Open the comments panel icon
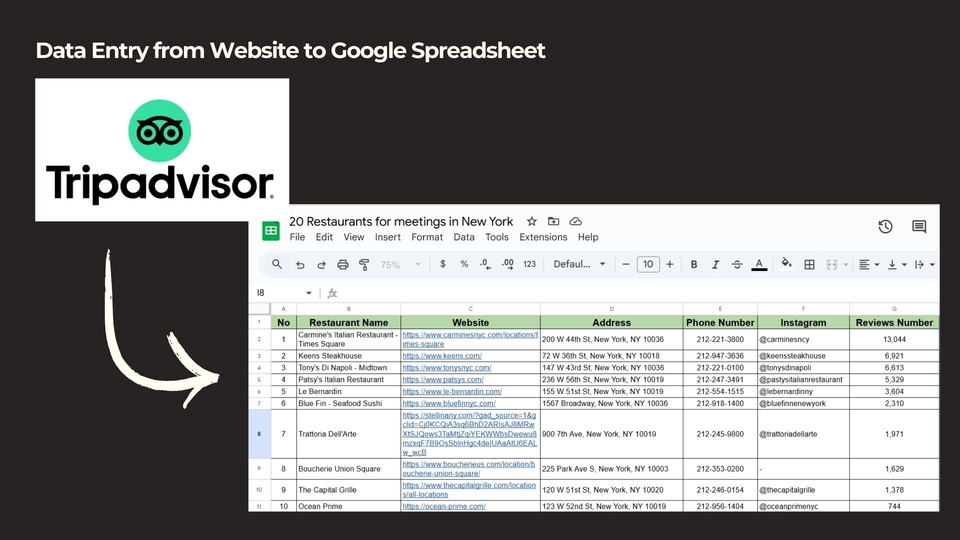The width and height of the screenshot is (960, 540). [x=919, y=227]
